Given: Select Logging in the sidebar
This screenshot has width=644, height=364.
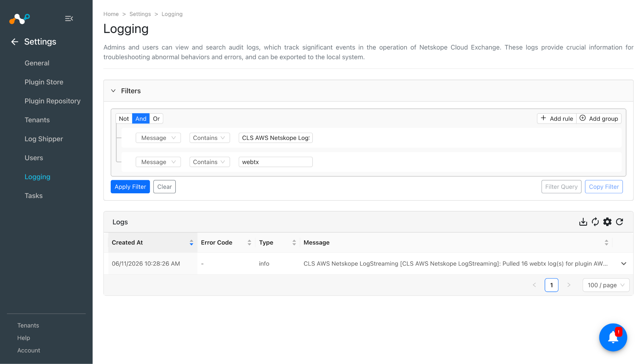Looking at the screenshot, I should [x=37, y=177].
